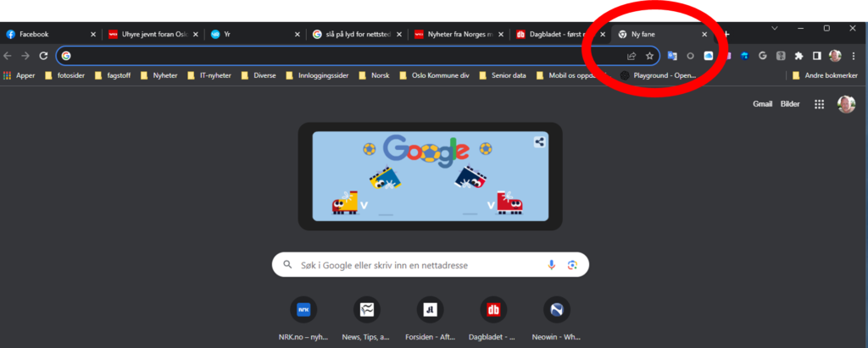This screenshot has width=868, height=348.
Task: Click the Google Doodle image
Action: click(x=430, y=176)
